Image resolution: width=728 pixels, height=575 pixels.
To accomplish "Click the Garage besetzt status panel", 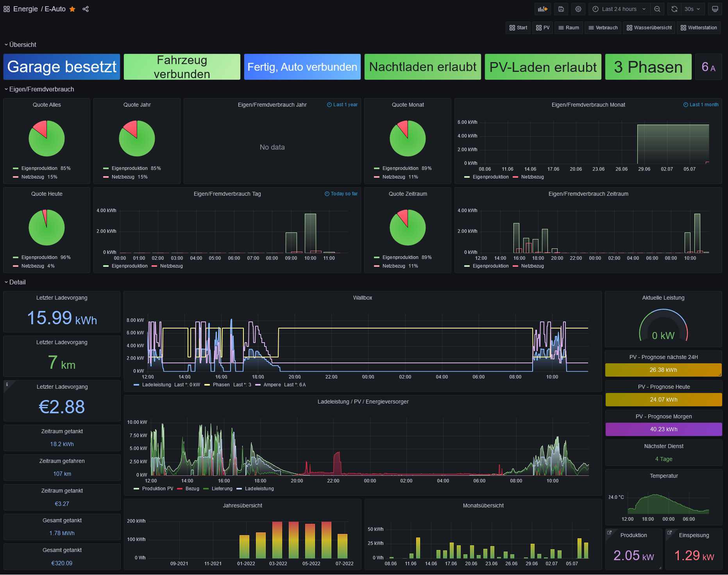I will point(62,67).
